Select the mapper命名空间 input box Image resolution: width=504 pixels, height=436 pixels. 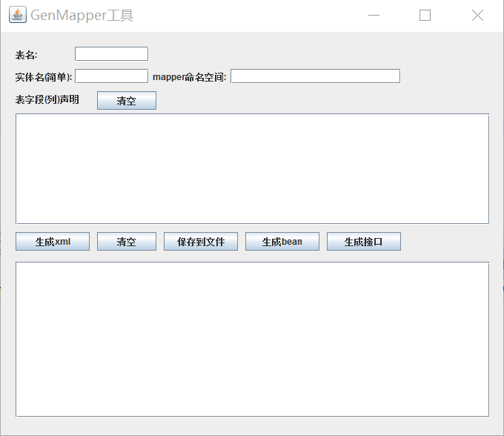pyautogui.click(x=315, y=76)
